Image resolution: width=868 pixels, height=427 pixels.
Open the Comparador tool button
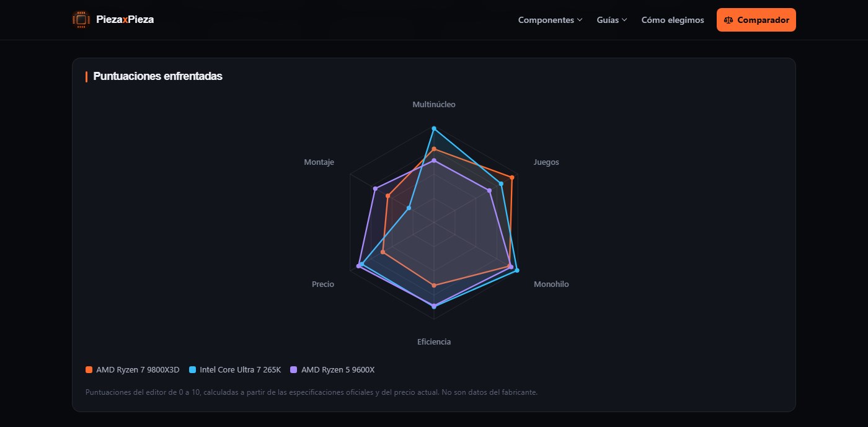click(756, 20)
